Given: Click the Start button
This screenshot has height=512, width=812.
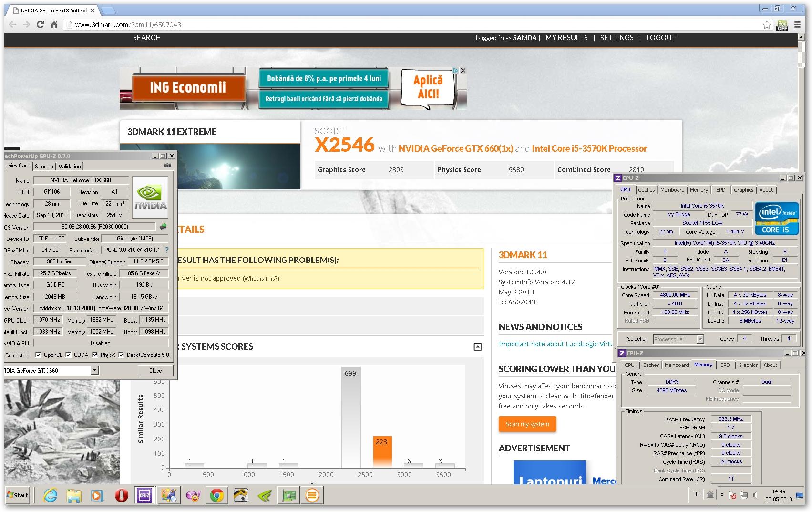Looking at the screenshot, I should click(17, 495).
